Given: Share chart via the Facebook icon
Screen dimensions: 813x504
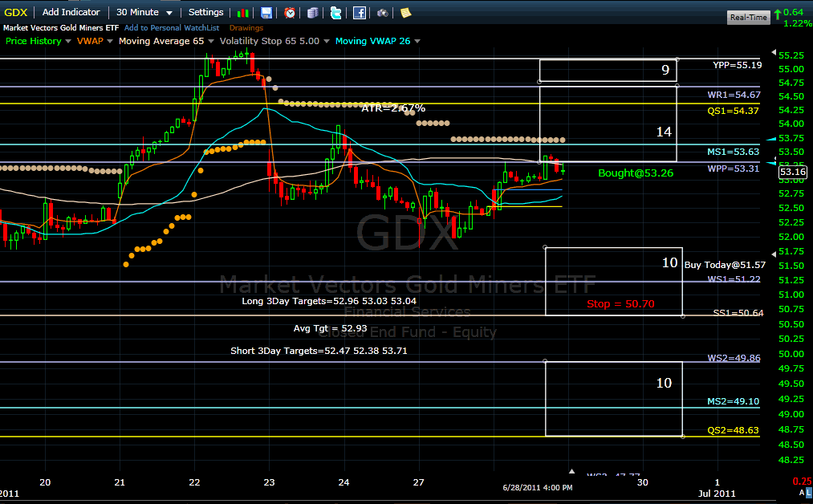Looking at the screenshot, I should coord(360,13).
